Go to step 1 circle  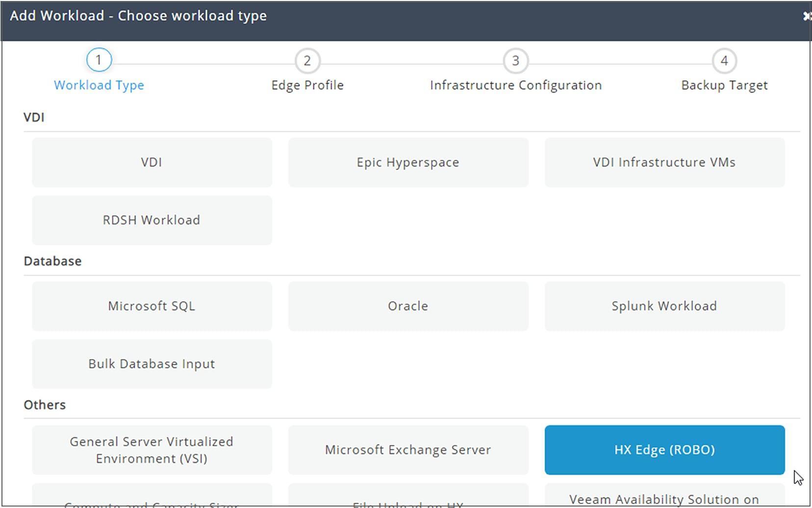tap(99, 60)
